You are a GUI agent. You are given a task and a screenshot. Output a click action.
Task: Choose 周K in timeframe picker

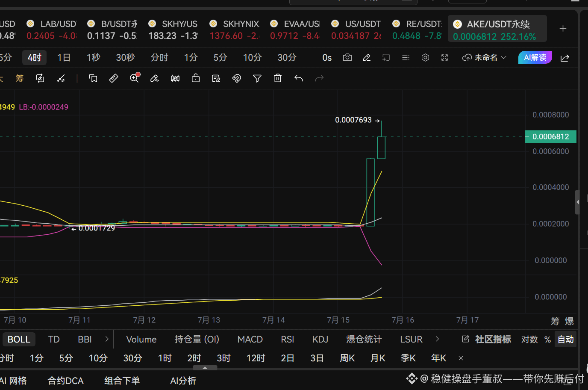(x=347, y=358)
